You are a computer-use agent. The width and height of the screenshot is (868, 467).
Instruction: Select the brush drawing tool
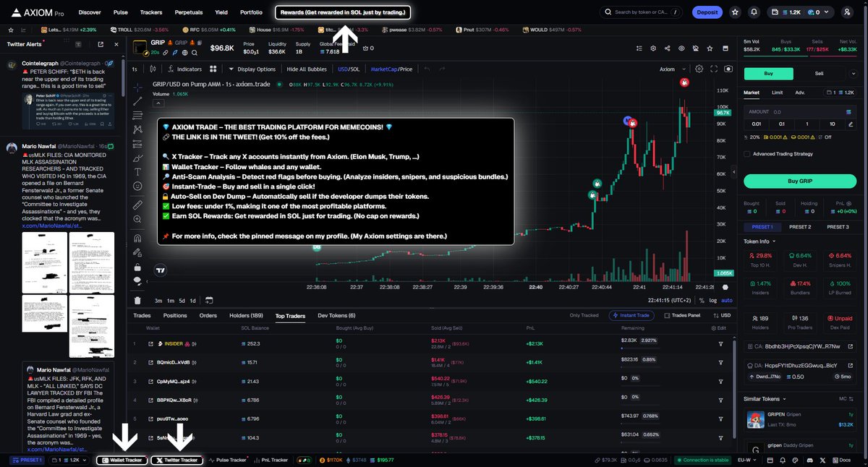point(137,158)
